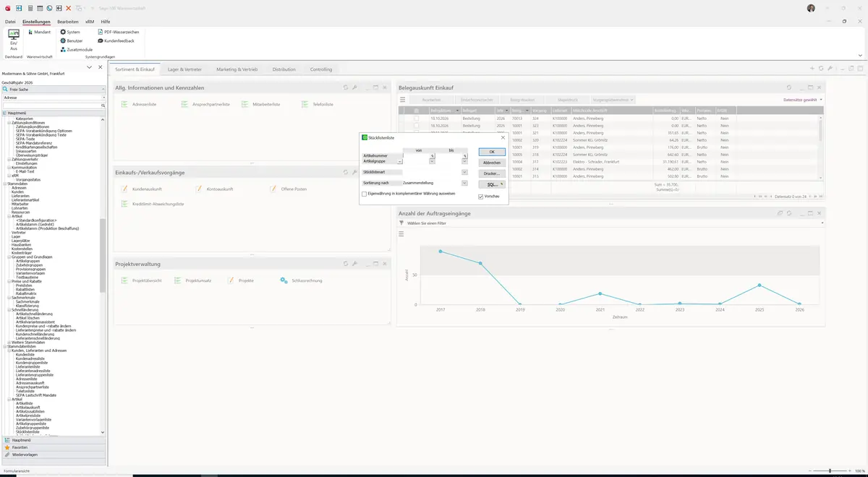The width and height of the screenshot is (868, 477).
Task: Open the Sortierung nach dropdown
Action: pyautogui.click(x=464, y=183)
